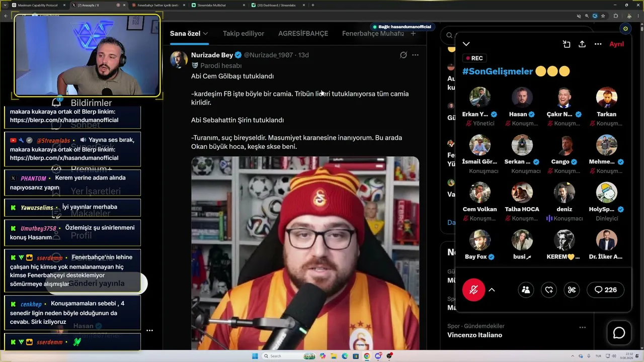644x362 pixels.
Task: Click the Windows taskbar search box
Action: click(x=288, y=356)
